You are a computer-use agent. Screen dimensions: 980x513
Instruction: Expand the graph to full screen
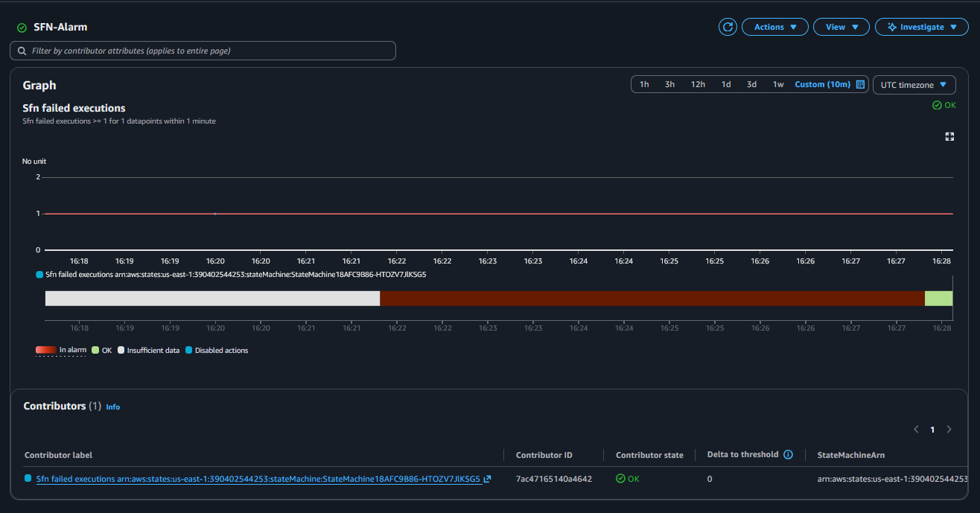pyautogui.click(x=949, y=136)
